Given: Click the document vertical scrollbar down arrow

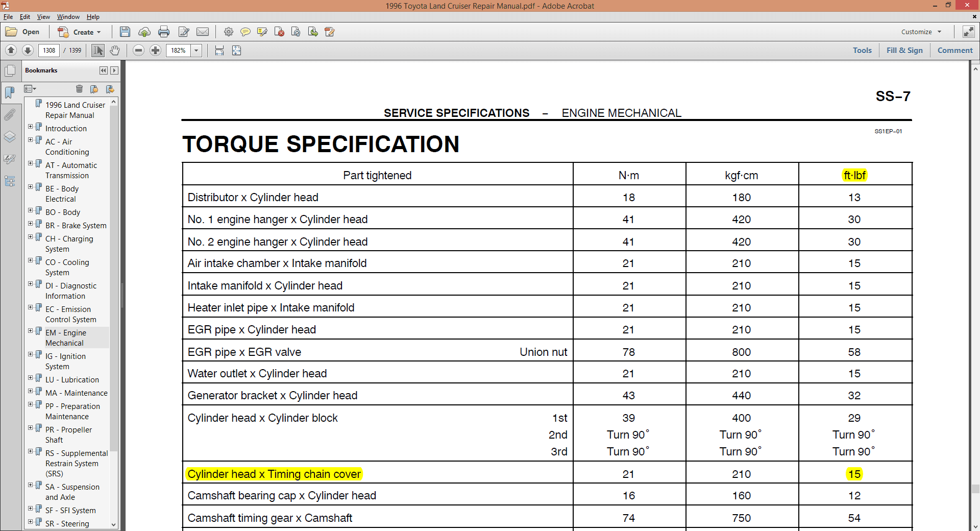Looking at the screenshot, I should tap(975, 526).
